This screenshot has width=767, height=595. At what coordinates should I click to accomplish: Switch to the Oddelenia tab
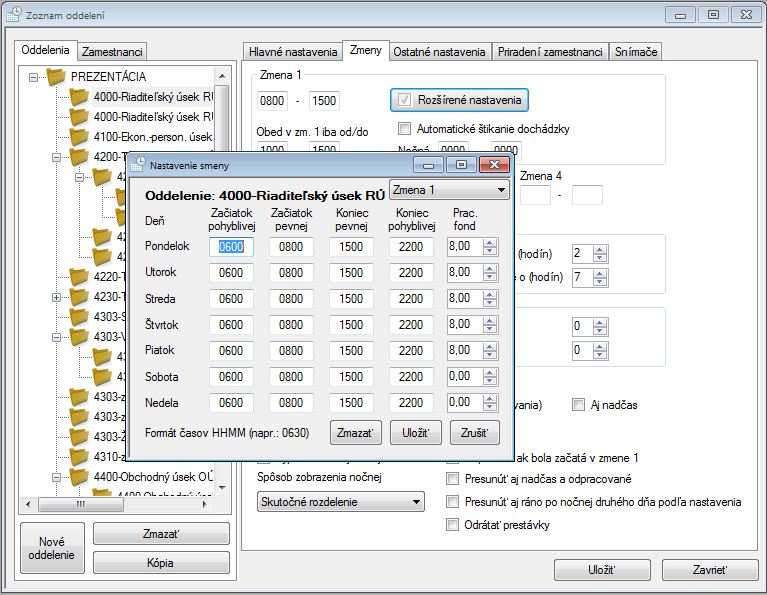45,50
